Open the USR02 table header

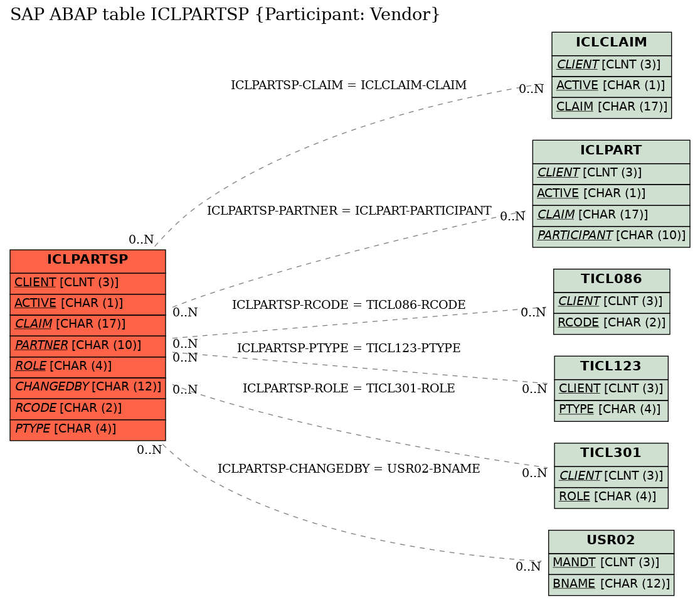[611, 542]
